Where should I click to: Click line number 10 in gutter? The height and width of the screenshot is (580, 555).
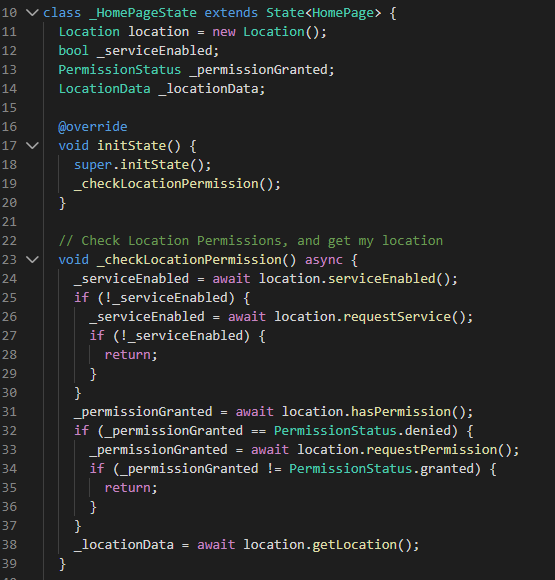9,13
